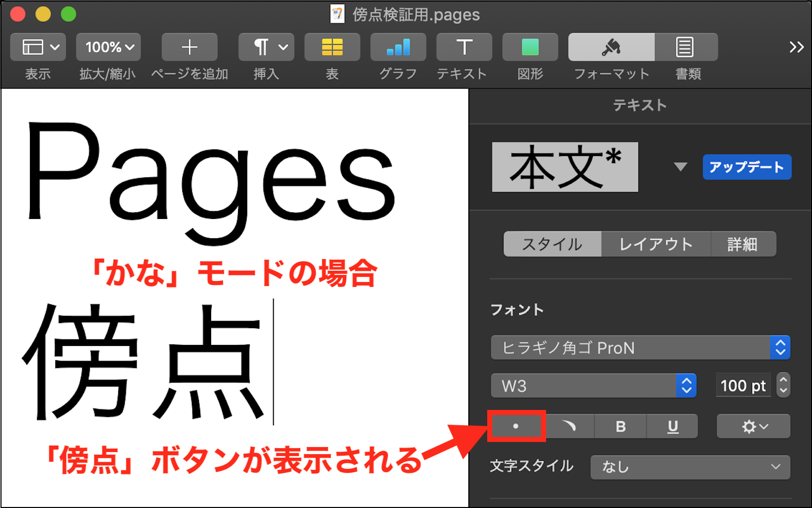Click the アップデート button
The height and width of the screenshot is (508, 812).
point(747,167)
